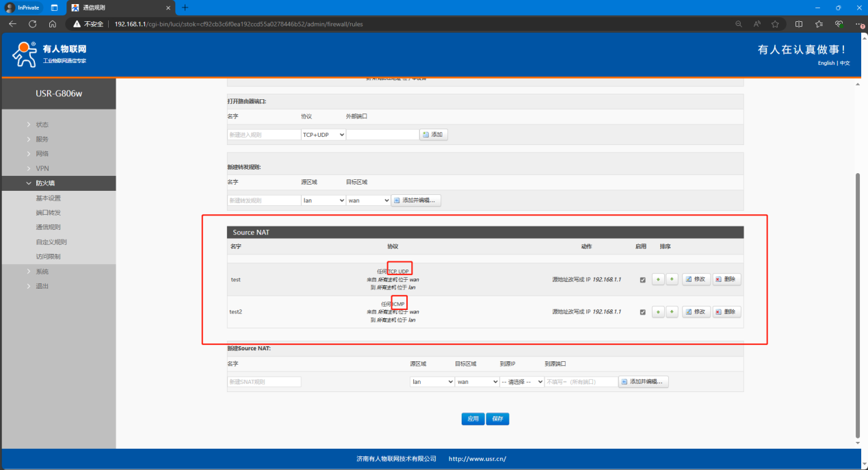The width and height of the screenshot is (868, 470).
Task: Open the split screen view
Action: pyautogui.click(x=798, y=23)
